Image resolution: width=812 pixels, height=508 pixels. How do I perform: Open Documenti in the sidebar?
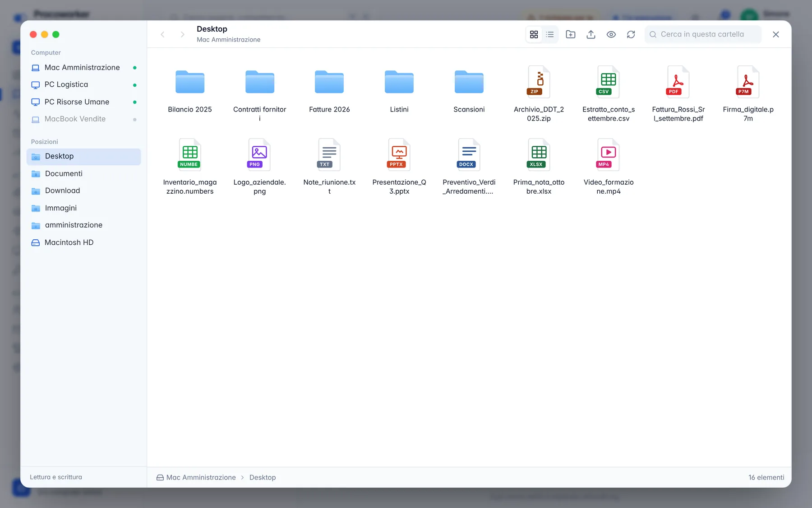point(84,174)
